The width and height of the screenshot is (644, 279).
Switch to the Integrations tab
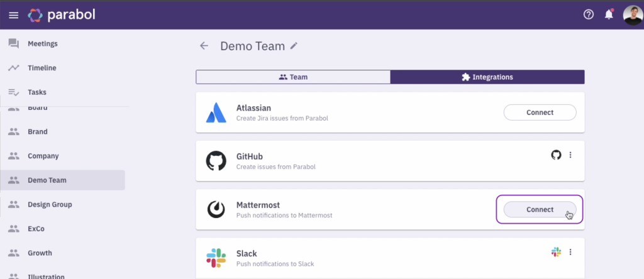pos(487,77)
